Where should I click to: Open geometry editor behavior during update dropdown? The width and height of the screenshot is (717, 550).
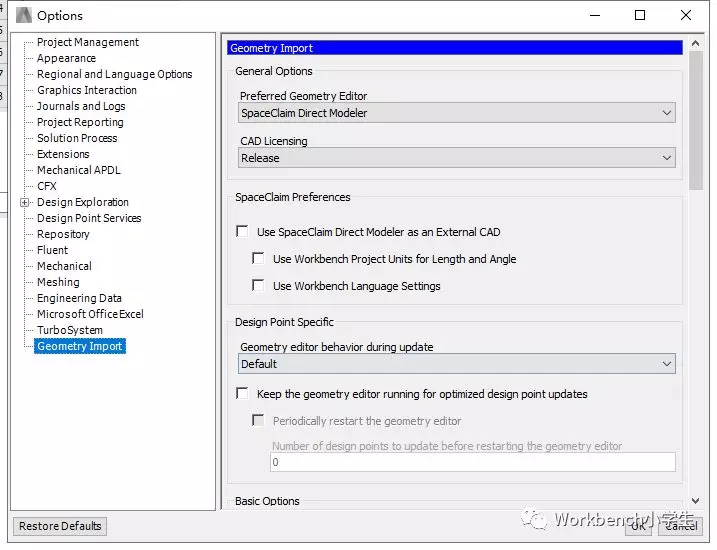pos(456,364)
